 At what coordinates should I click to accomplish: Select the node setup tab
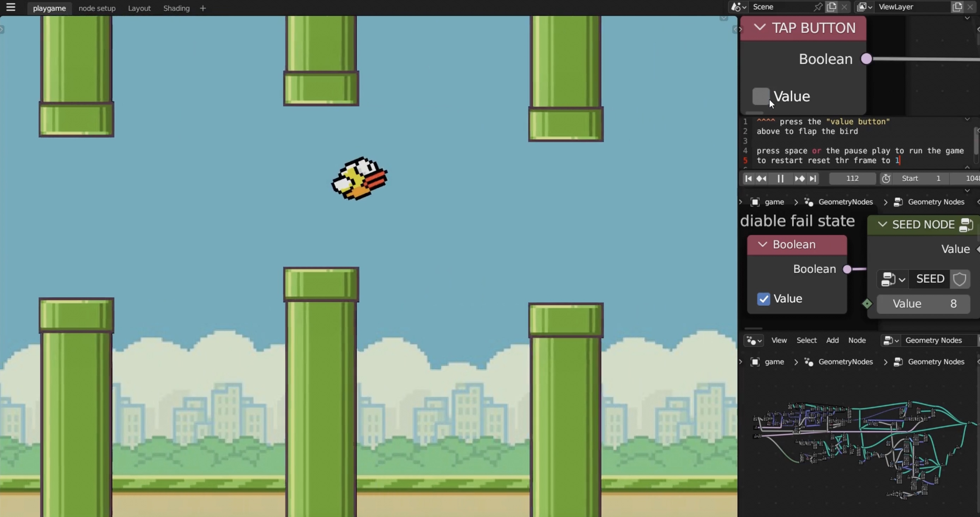(x=97, y=8)
